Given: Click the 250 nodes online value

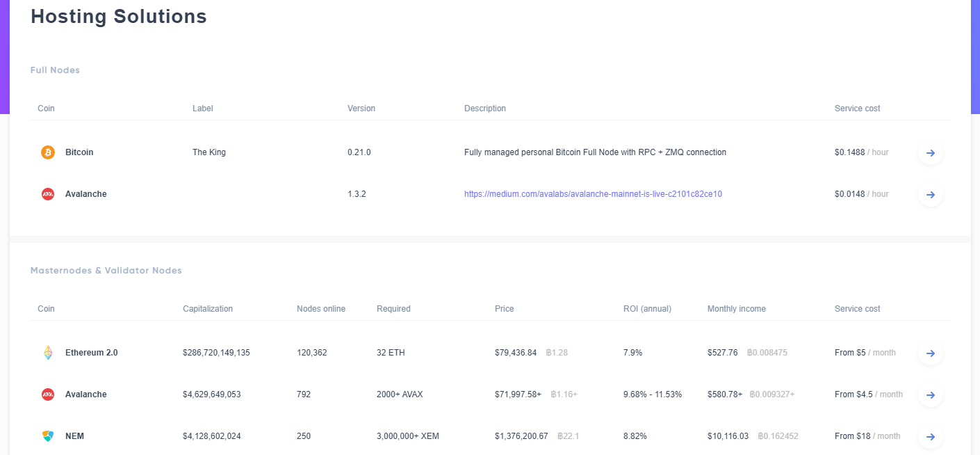Looking at the screenshot, I should tap(304, 436).
